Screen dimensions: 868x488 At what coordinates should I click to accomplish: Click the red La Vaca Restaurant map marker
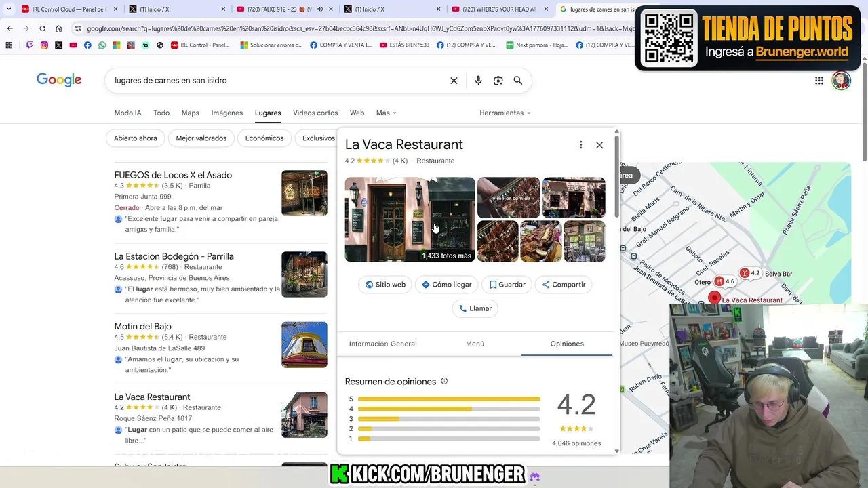point(714,298)
